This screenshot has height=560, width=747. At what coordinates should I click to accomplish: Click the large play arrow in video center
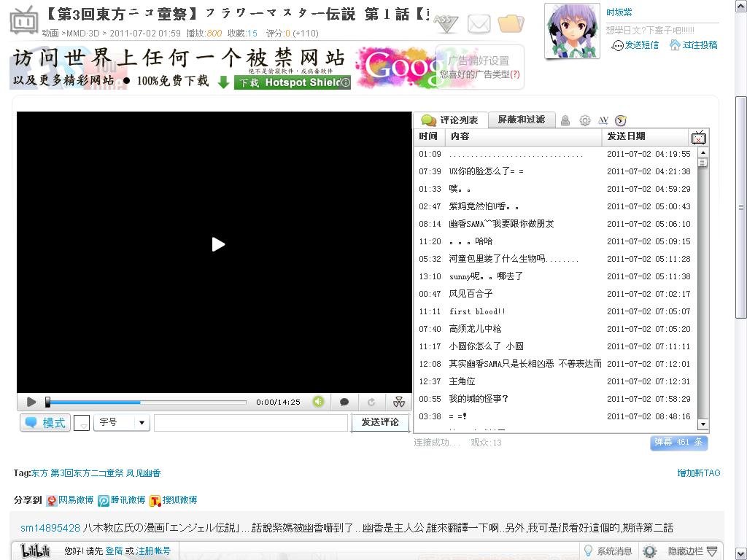(218, 244)
